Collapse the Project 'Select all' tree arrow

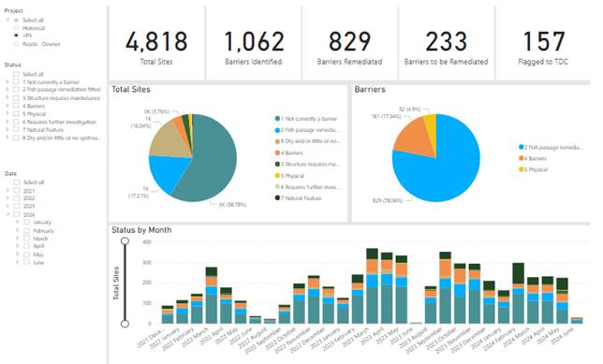7,20
